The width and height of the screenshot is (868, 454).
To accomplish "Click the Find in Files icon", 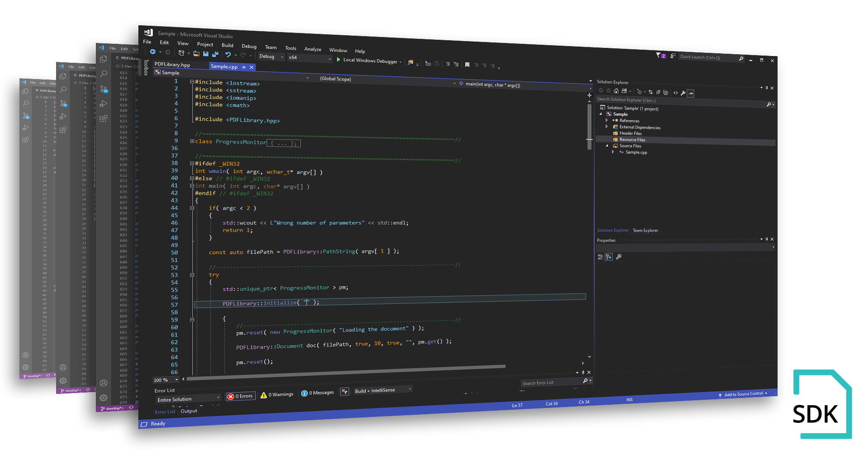I will 410,62.
